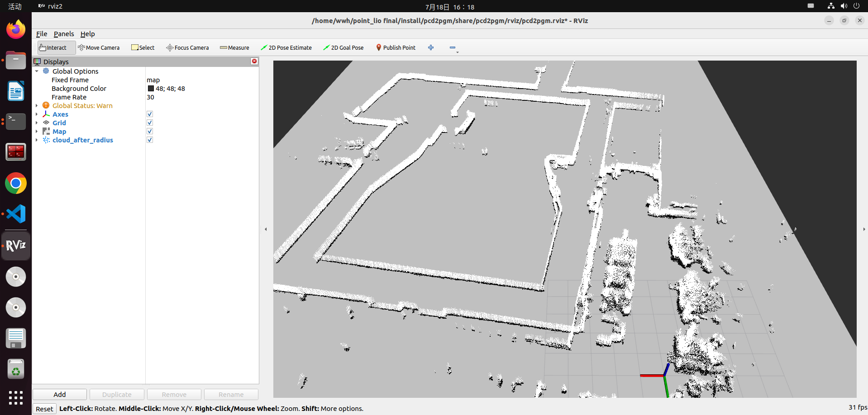Open the Terminal from the dock

(16, 122)
